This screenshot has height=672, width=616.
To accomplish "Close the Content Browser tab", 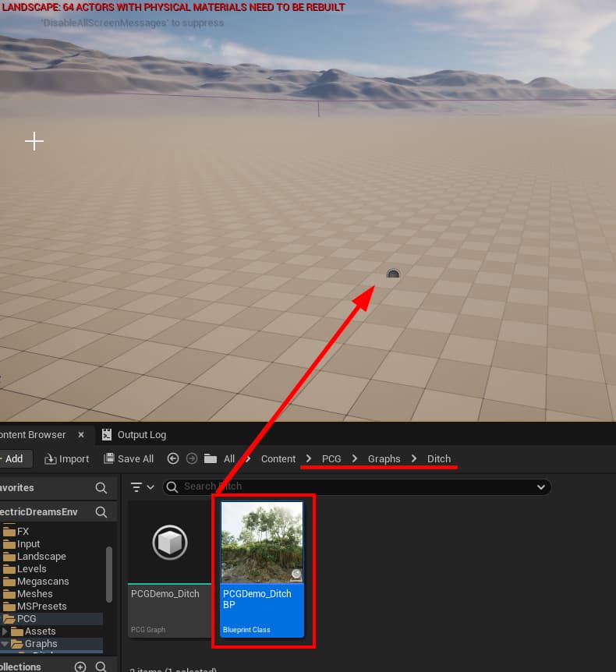I will pyautogui.click(x=81, y=434).
